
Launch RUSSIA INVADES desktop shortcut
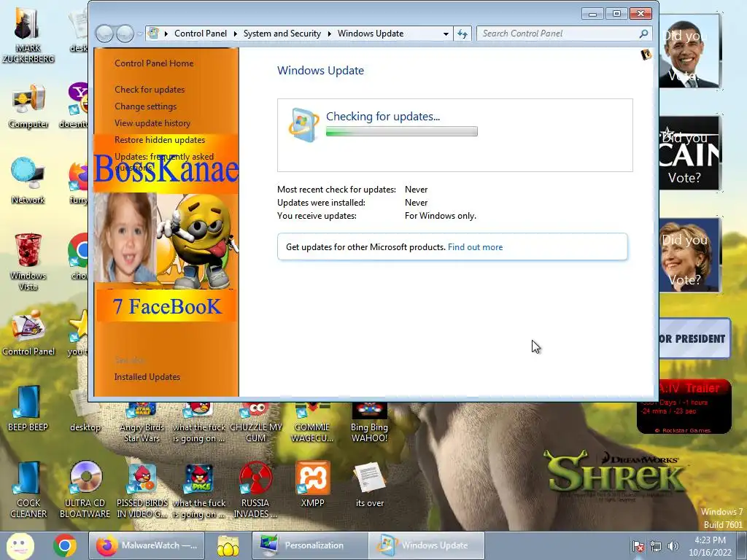(x=255, y=489)
